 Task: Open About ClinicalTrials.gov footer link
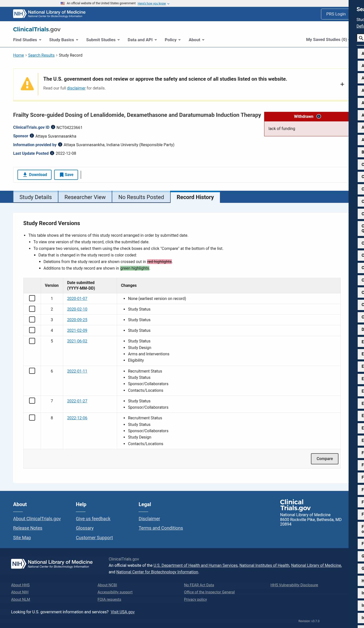(37, 518)
